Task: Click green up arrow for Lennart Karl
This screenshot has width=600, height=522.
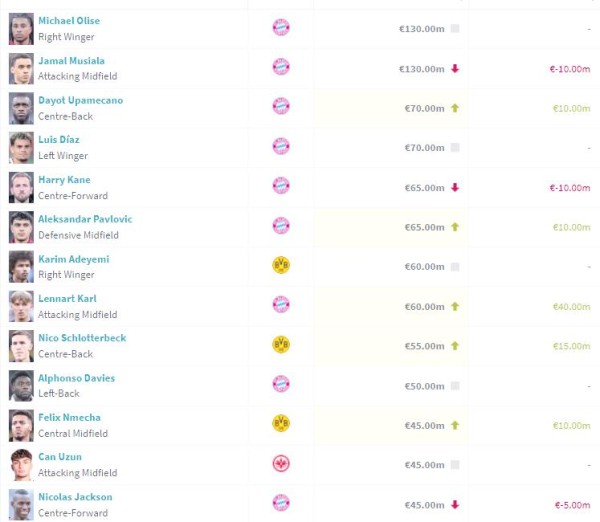Action: coord(455,306)
